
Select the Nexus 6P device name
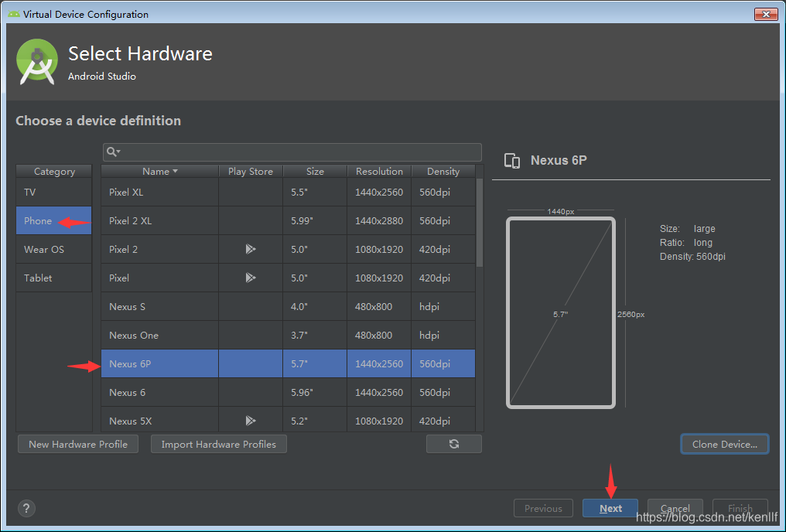point(130,363)
